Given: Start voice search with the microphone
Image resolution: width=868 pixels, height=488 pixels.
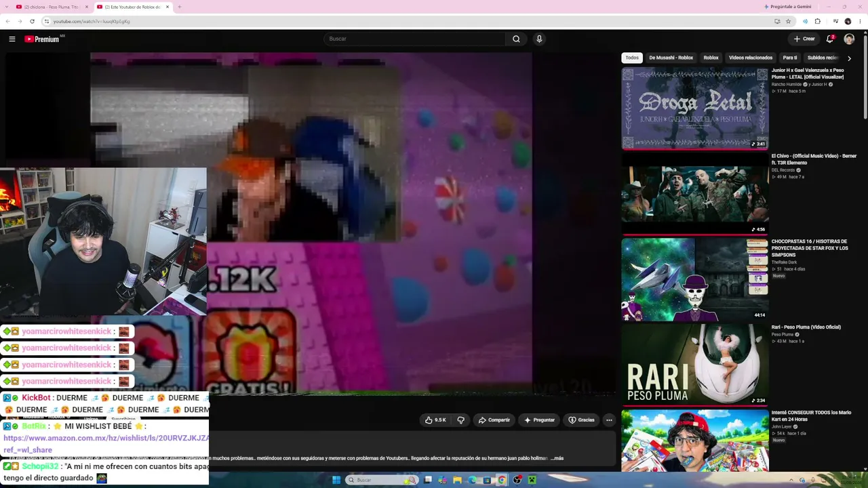Looking at the screenshot, I should pyautogui.click(x=539, y=39).
